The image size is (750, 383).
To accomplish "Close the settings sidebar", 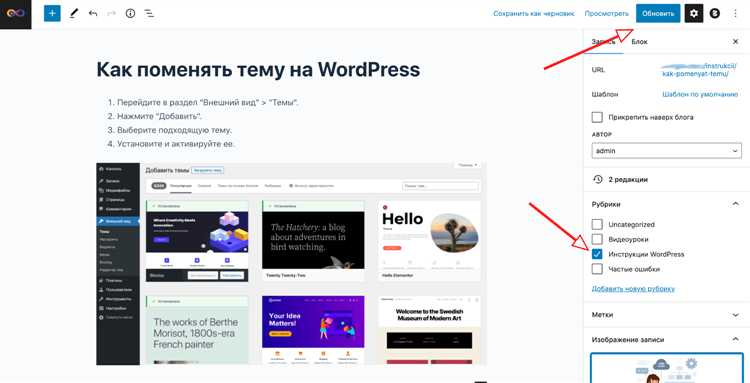I will [736, 42].
